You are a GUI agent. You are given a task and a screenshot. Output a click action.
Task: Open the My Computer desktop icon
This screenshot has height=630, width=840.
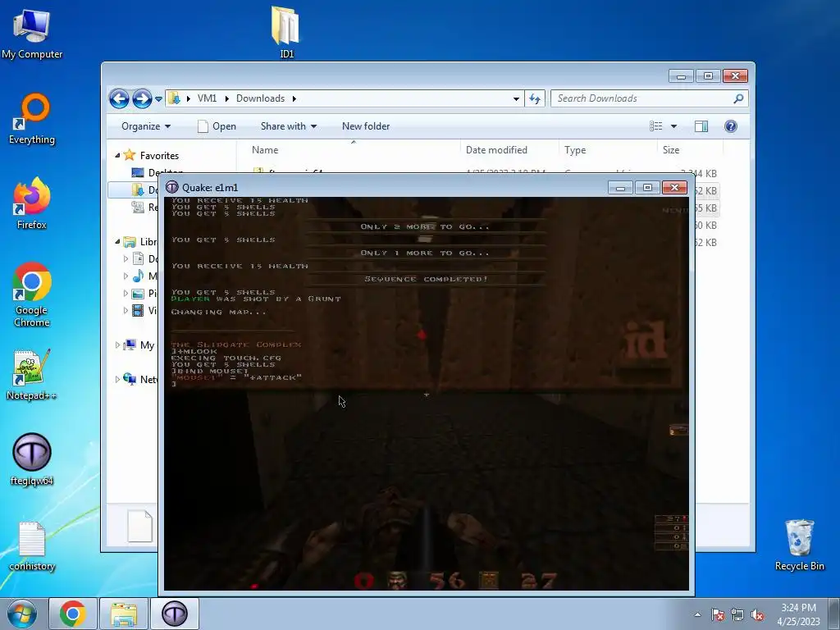tap(32, 34)
